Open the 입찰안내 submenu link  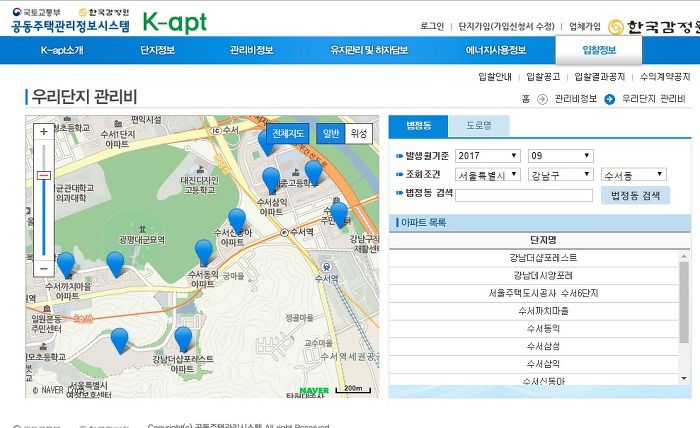pos(495,77)
